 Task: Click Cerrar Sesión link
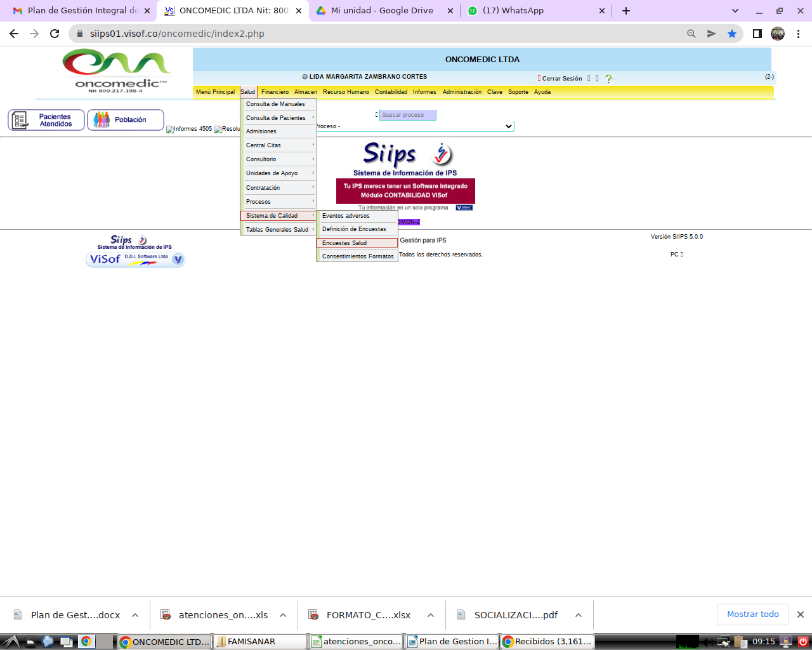pos(561,79)
